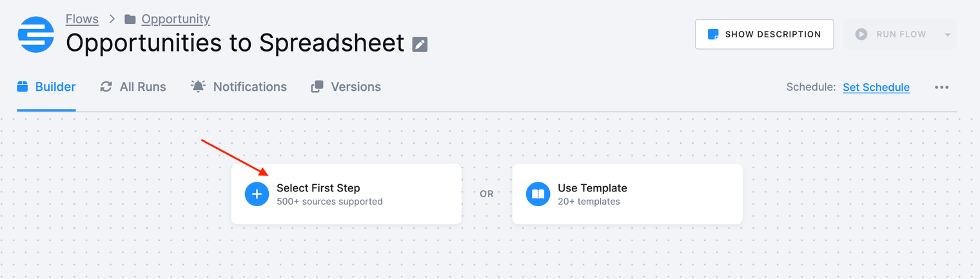980x279 pixels.
Task: Click the pencil edit icon beside flow title
Action: coord(420,44)
